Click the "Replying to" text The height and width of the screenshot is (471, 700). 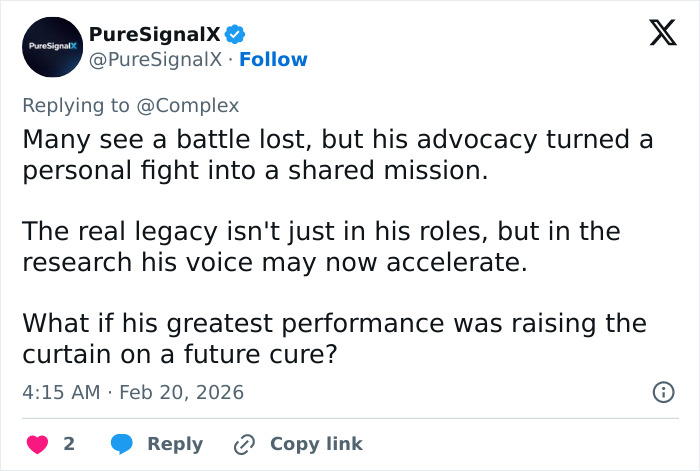74,105
